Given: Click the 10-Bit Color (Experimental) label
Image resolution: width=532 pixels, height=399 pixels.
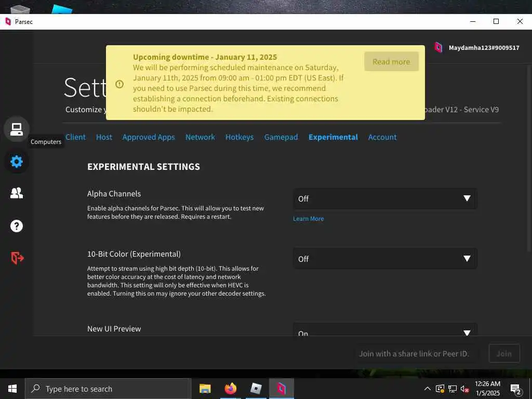Looking at the screenshot, I should point(134,254).
